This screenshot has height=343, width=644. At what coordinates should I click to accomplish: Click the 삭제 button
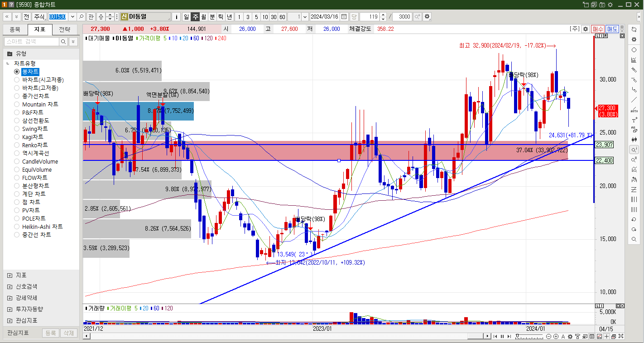pos(68,333)
